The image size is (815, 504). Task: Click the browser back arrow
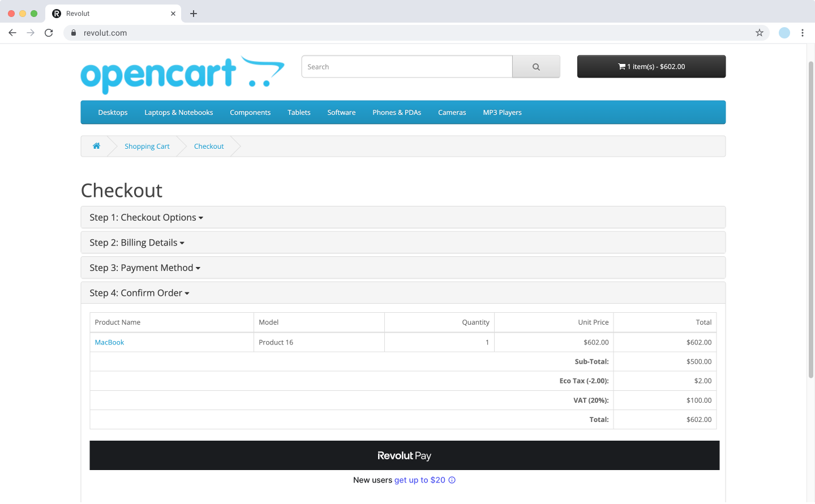12,33
